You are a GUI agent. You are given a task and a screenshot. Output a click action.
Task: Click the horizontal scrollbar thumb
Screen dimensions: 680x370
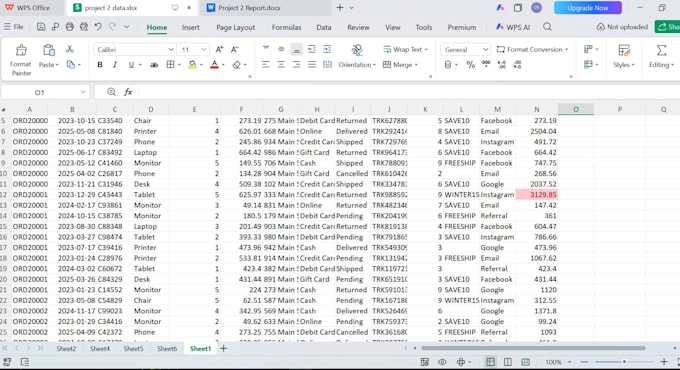[533, 348]
